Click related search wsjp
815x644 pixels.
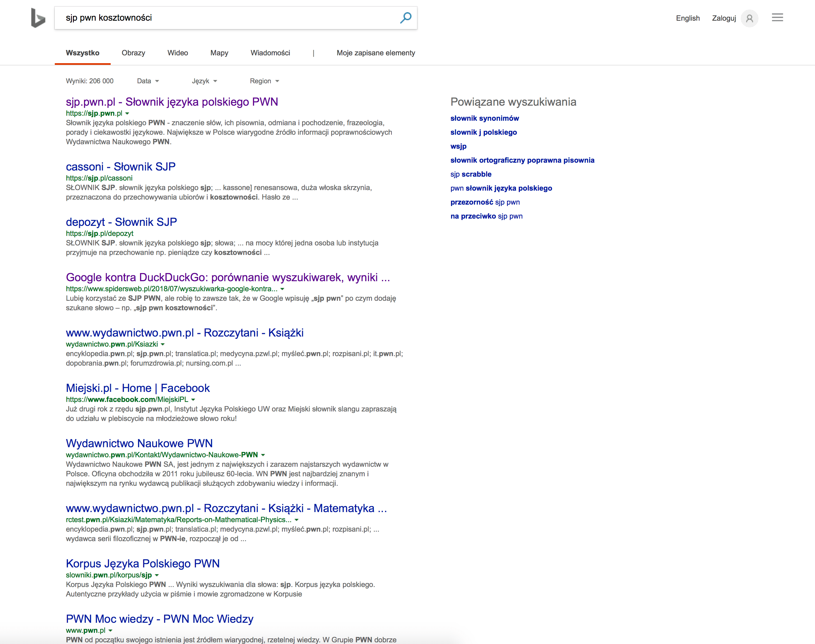458,146
